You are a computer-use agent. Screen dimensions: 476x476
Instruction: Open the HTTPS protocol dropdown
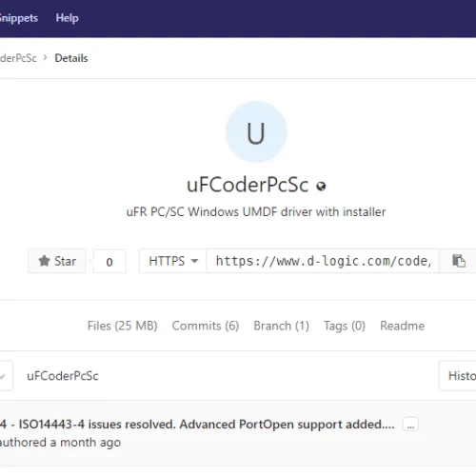pos(173,261)
